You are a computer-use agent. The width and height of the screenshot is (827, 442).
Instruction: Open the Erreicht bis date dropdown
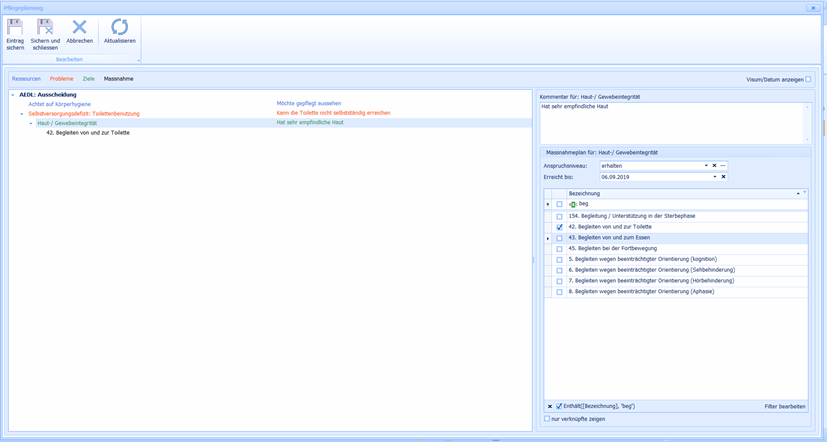[715, 177]
